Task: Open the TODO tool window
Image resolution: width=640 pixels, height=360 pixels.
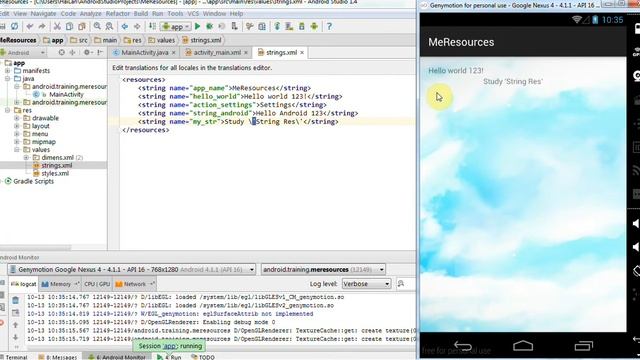Action: pos(203,357)
